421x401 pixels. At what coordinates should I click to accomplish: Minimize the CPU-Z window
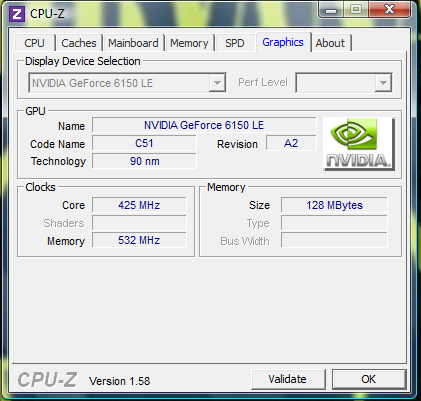tap(331, 10)
